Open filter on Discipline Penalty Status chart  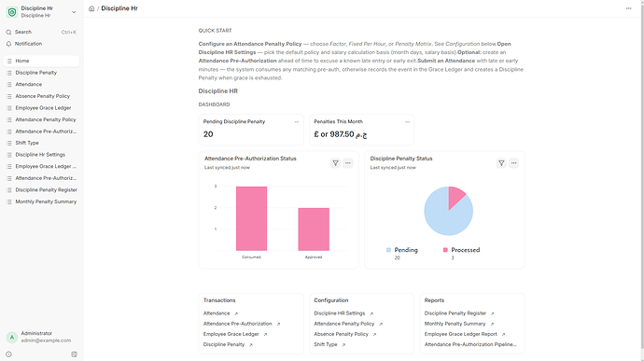[501, 163]
